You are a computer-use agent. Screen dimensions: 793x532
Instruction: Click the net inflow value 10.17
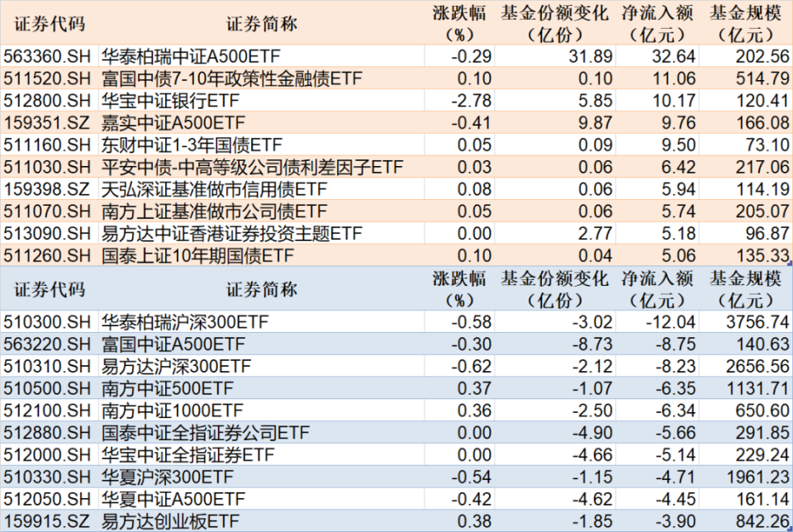point(674,101)
